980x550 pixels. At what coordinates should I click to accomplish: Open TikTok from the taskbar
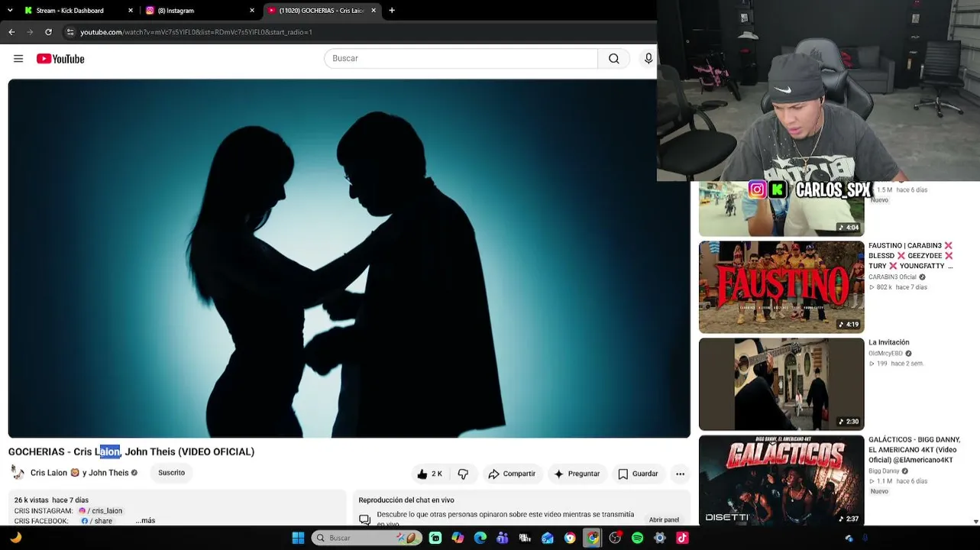coord(682,538)
